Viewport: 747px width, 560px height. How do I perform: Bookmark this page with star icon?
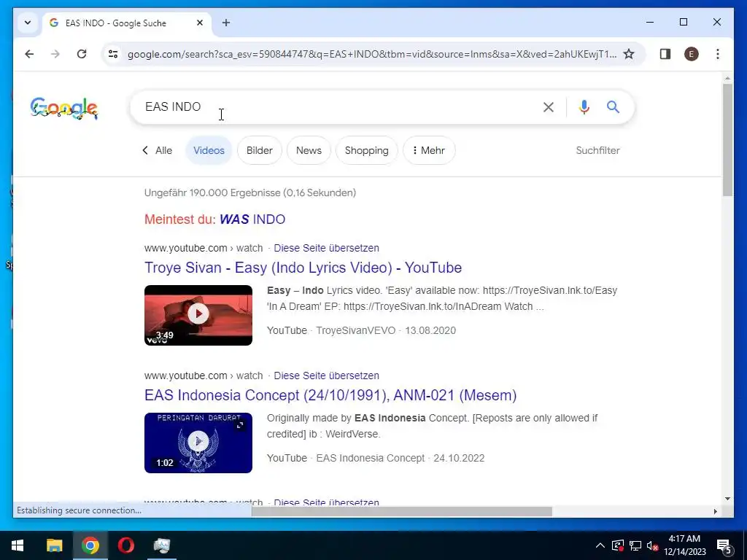(x=629, y=54)
